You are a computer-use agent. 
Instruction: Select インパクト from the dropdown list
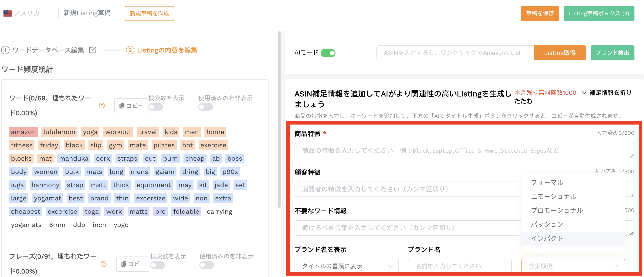click(573, 238)
